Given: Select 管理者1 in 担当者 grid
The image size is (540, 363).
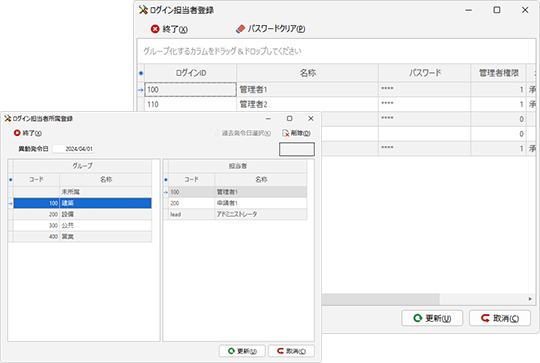Looking at the screenshot, I should [261, 192].
